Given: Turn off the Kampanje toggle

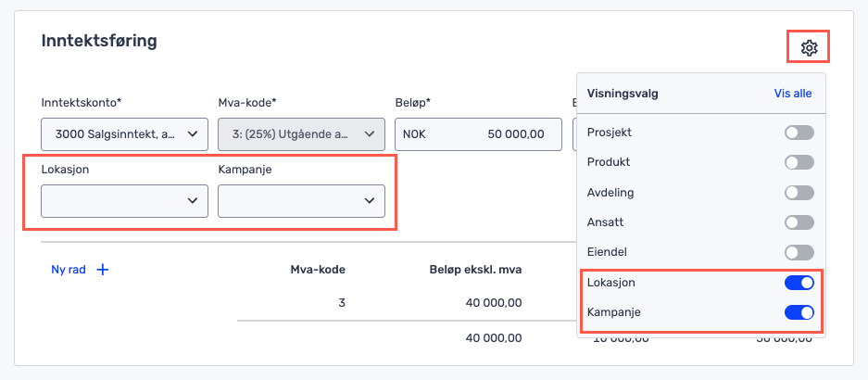Looking at the screenshot, I should [x=799, y=312].
